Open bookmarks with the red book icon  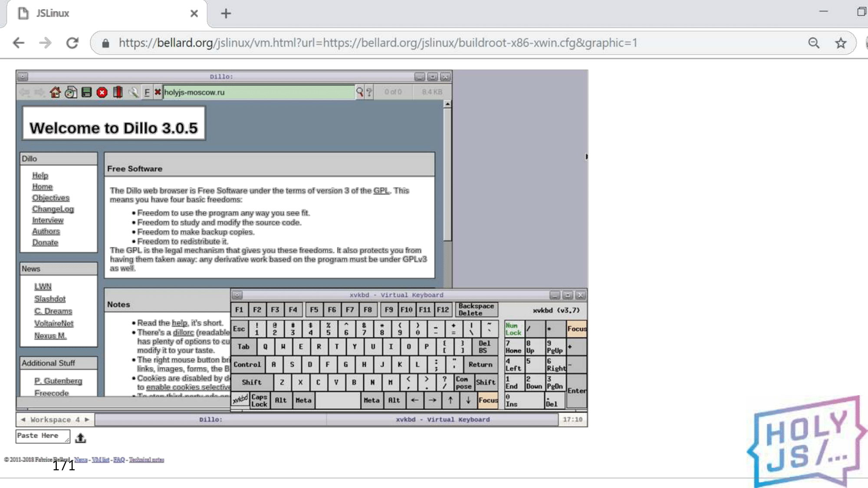pyautogui.click(x=118, y=92)
